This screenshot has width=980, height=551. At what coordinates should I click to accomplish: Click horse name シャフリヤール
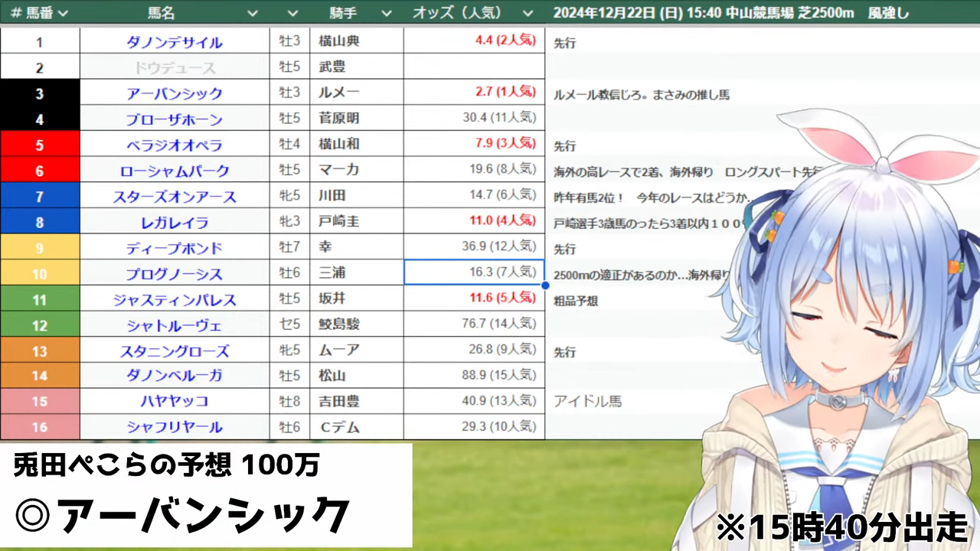coord(175,427)
